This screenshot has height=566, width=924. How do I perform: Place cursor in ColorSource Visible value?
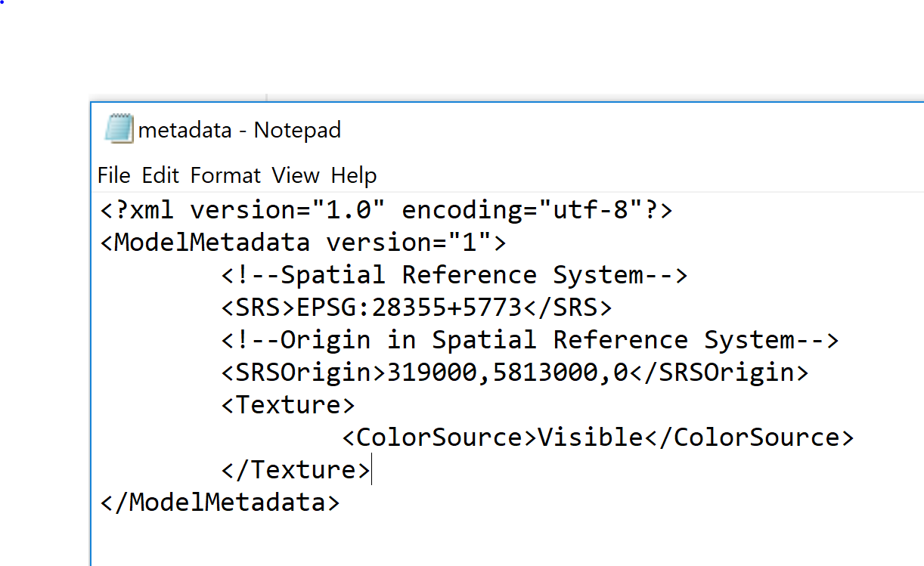tap(591, 438)
